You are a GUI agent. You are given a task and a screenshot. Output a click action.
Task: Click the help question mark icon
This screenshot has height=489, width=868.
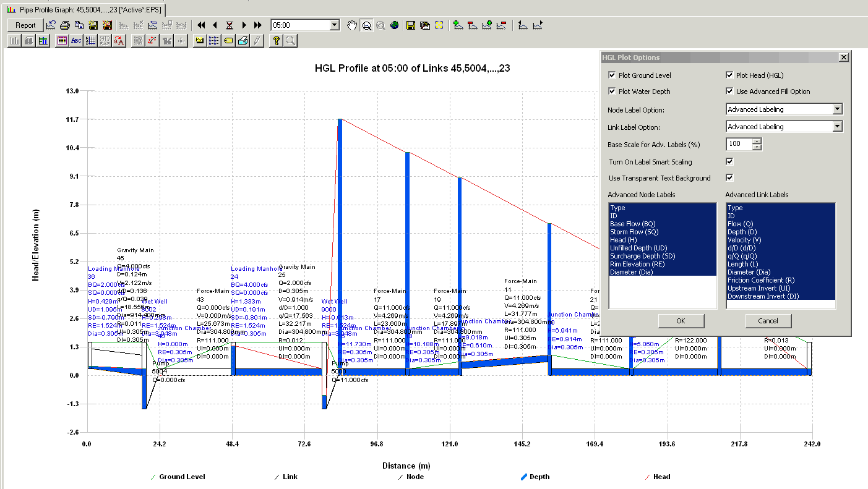pos(276,40)
